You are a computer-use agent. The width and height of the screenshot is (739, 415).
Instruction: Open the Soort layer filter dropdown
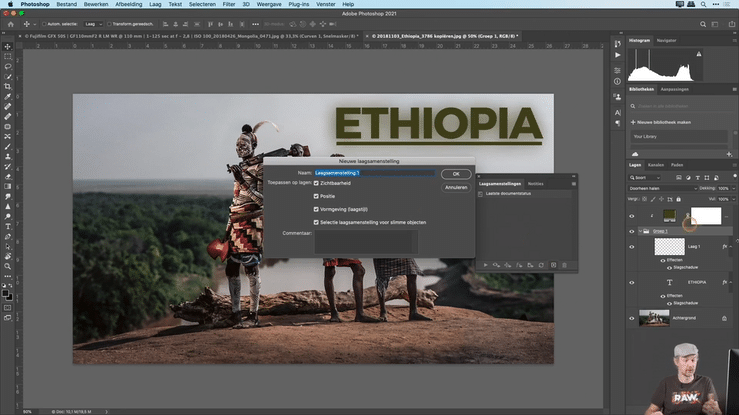(x=645, y=178)
